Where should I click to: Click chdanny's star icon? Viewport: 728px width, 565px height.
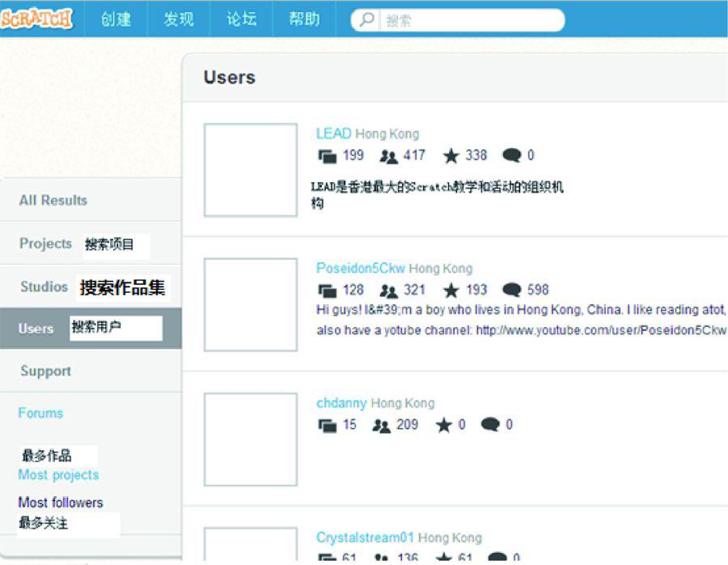pyautogui.click(x=444, y=425)
